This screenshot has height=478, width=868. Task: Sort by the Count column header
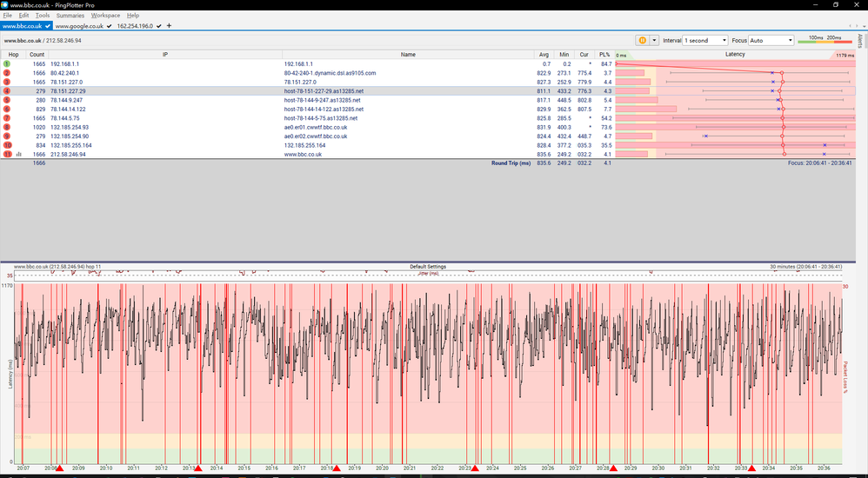pyautogui.click(x=37, y=55)
